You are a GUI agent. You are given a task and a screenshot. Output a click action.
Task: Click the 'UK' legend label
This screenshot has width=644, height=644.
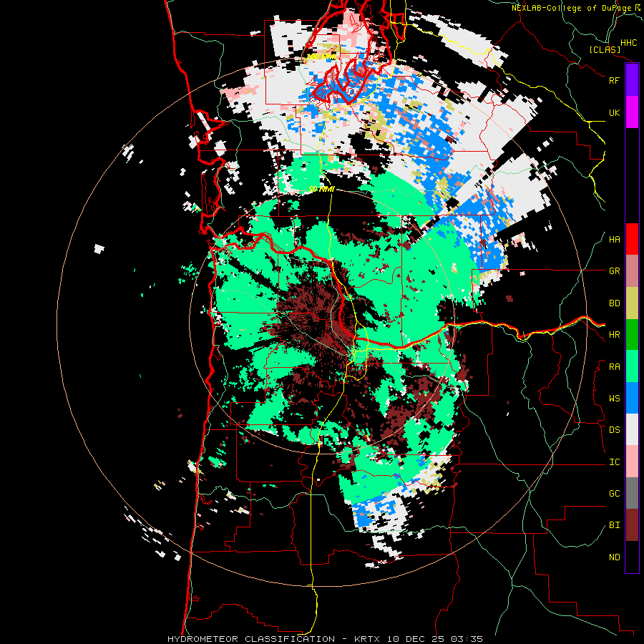click(614, 112)
